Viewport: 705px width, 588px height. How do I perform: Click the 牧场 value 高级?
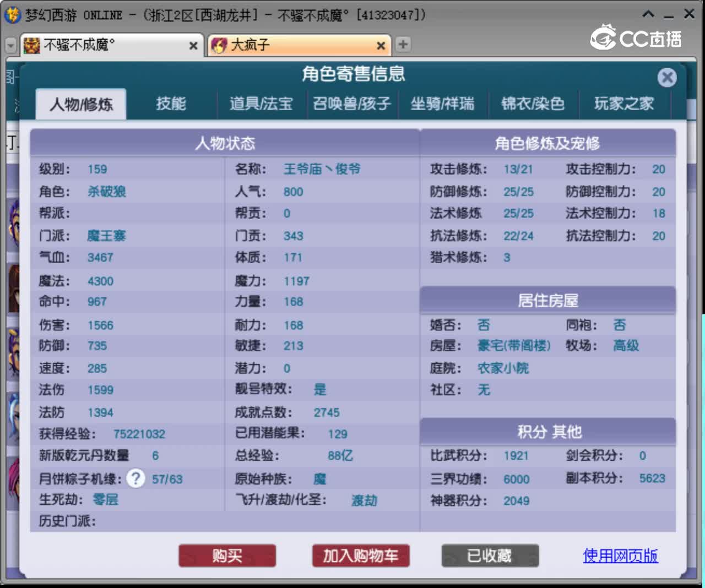point(626,346)
